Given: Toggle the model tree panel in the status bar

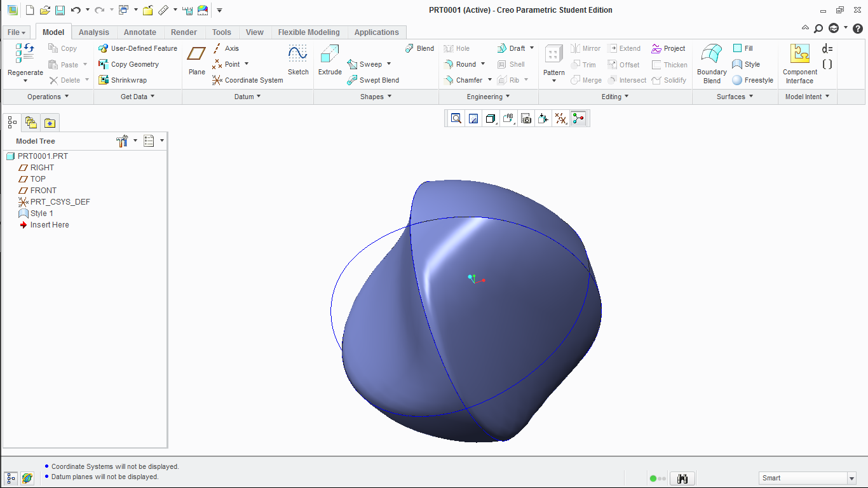Looking at the screenshot, I should pyautogui.click(x=11, y=478).
